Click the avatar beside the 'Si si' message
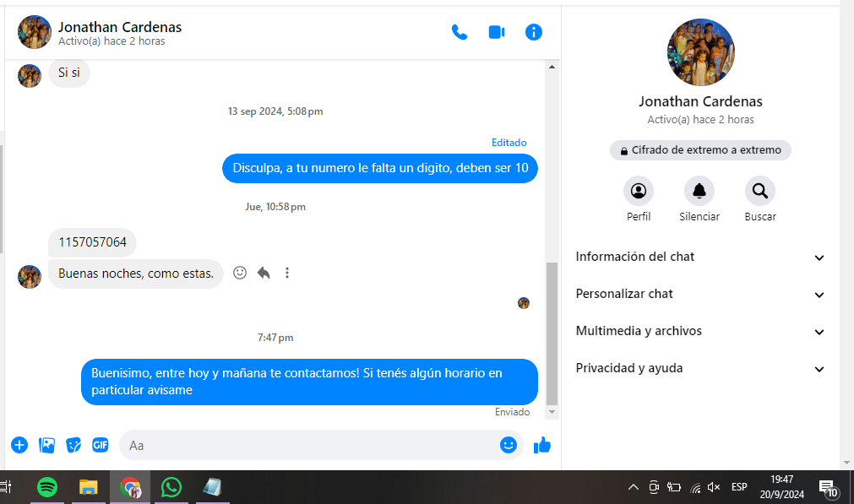This screenshot has height=504, width=854. point(30,76)
